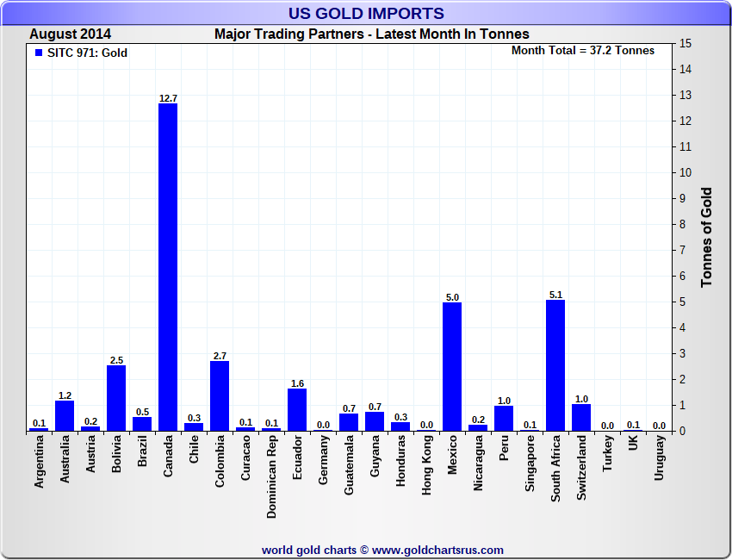
Task: Click the Tonnes of Gold axis title
Action: 706,237
